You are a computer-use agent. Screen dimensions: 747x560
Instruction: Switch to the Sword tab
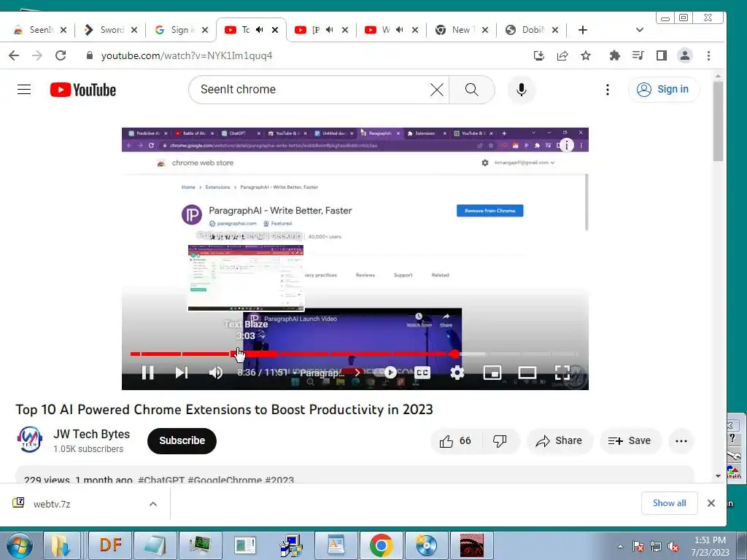(x=111, y=30)
